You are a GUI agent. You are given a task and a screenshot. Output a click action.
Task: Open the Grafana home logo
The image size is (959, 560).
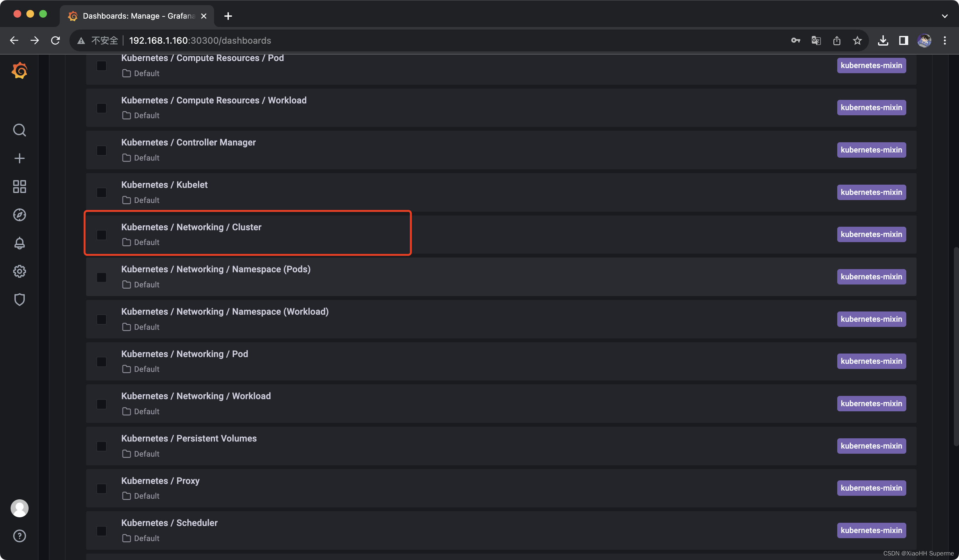(19, 71)
